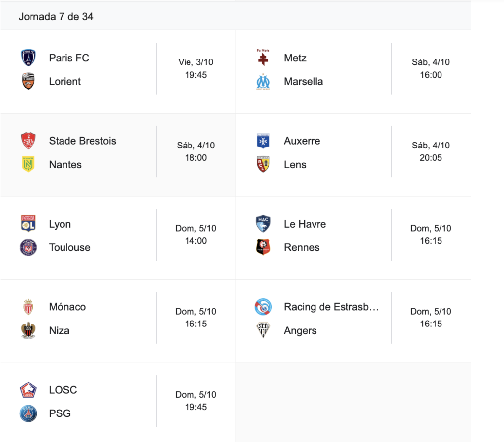Click the Nantes yellow crest
Viewport: 504px width, 442px height.
[28, 165]
